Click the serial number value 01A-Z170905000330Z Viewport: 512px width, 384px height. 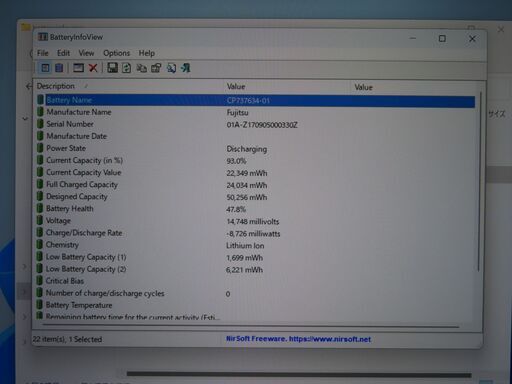(x=262, y=125)
